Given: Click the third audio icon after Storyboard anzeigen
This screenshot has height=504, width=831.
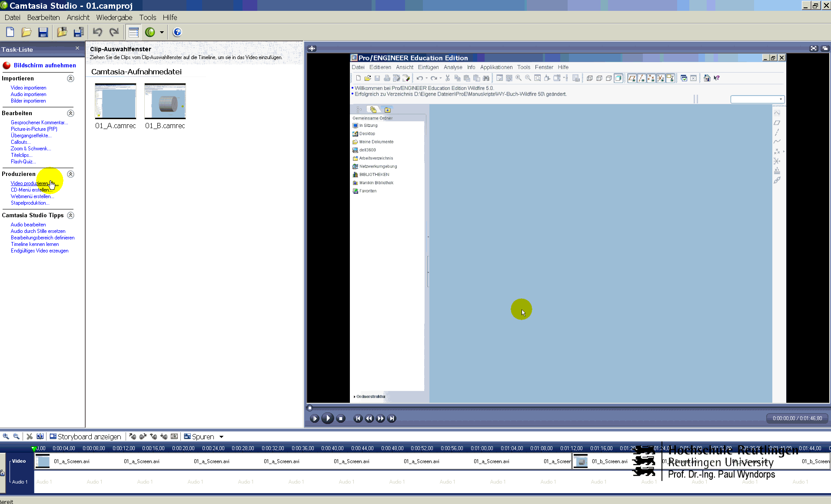Looking at the screenshot, I should (153, 436).
